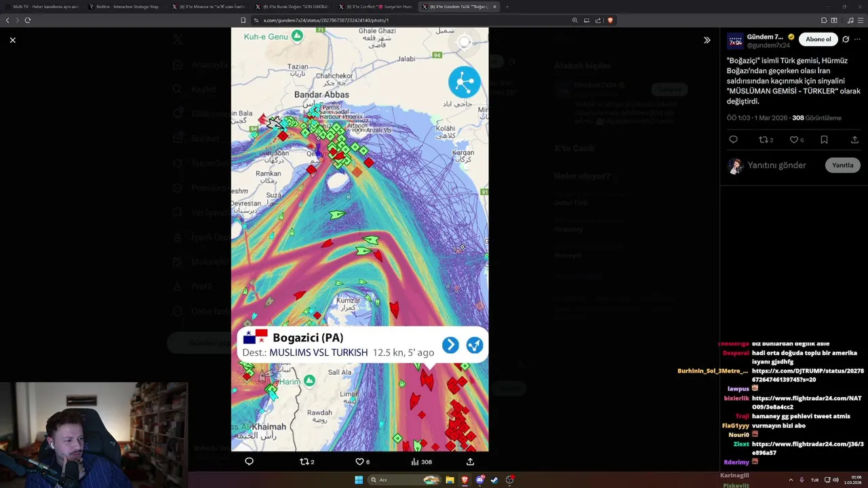
Task: Open Discord from the taskbar
Action: [x=480, y=480]
